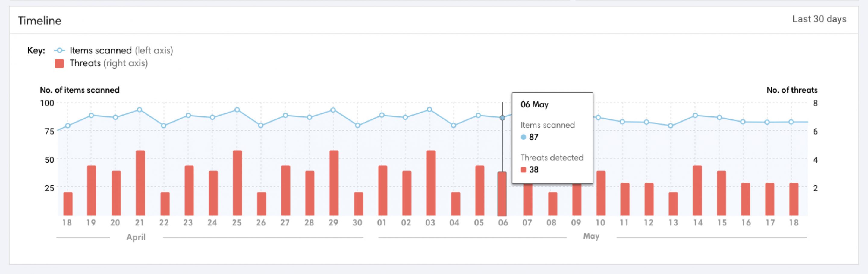Select the threats bar for 10 May

click(x=601, y=193)
